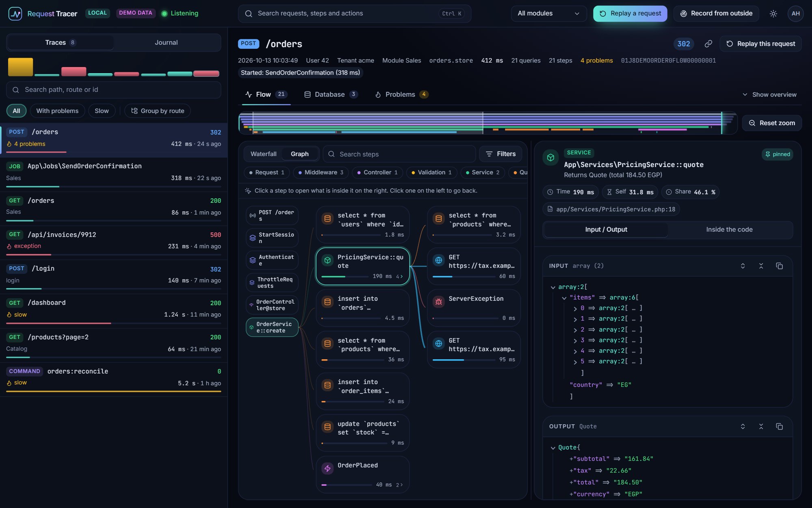Copy the INPUT array contents
Viewport: 812px width, 508px height.
(x=779, y=266)
